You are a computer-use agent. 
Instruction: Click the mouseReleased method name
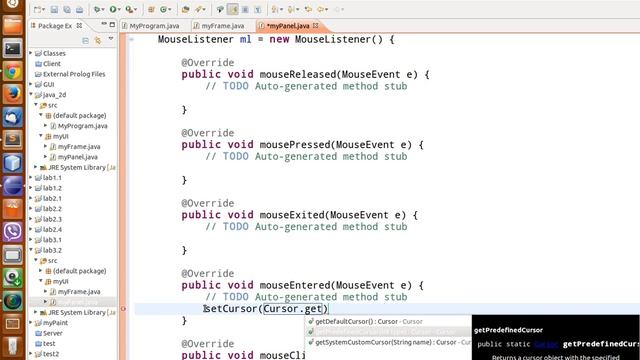click(298, 74)
